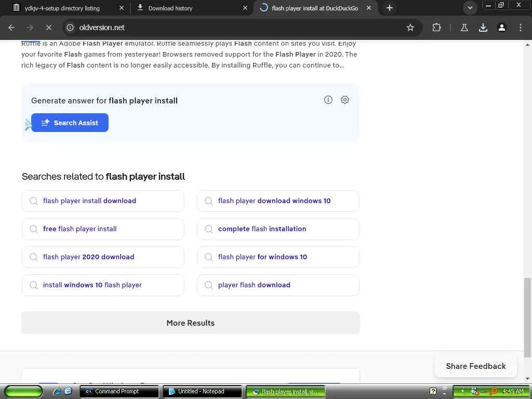Launch the second quick launch browser icon
Image resolution: width=532 pixels, height=399 pixels.
(x=68, y=391)
